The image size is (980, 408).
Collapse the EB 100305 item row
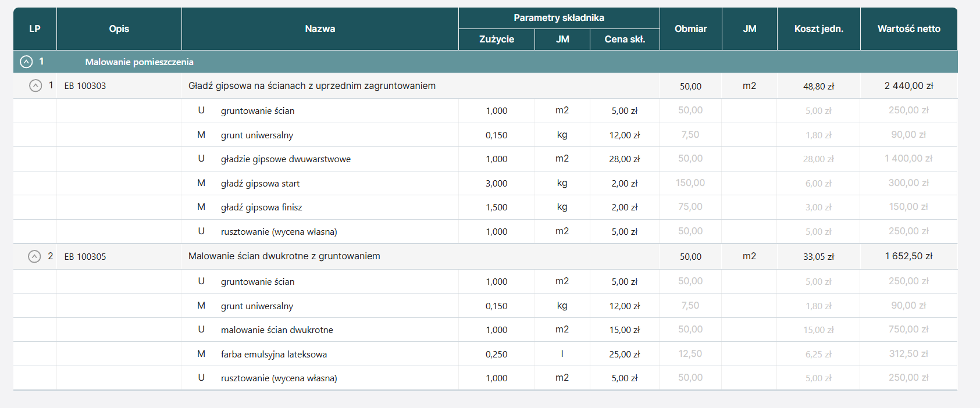(35, 256)
